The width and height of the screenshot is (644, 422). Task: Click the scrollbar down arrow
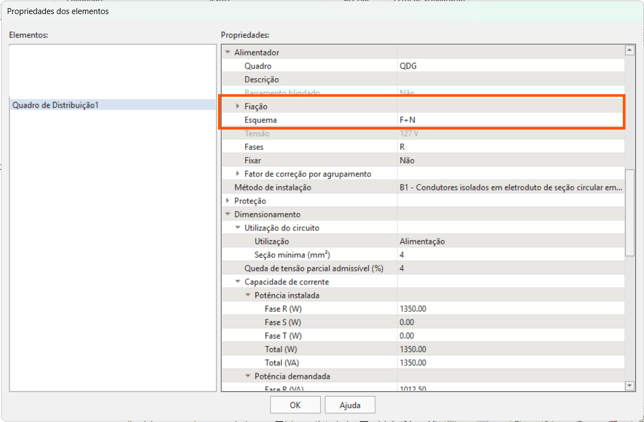(x=629, y=386)
